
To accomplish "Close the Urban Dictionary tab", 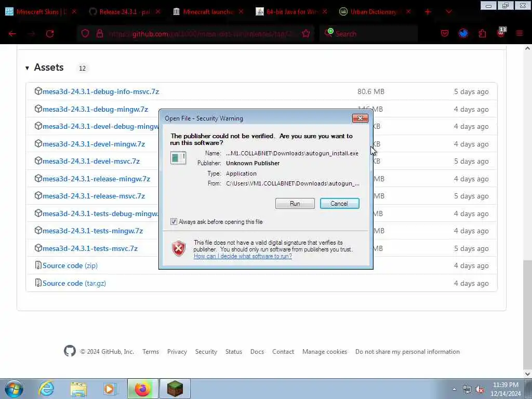I will pos(408,11).
